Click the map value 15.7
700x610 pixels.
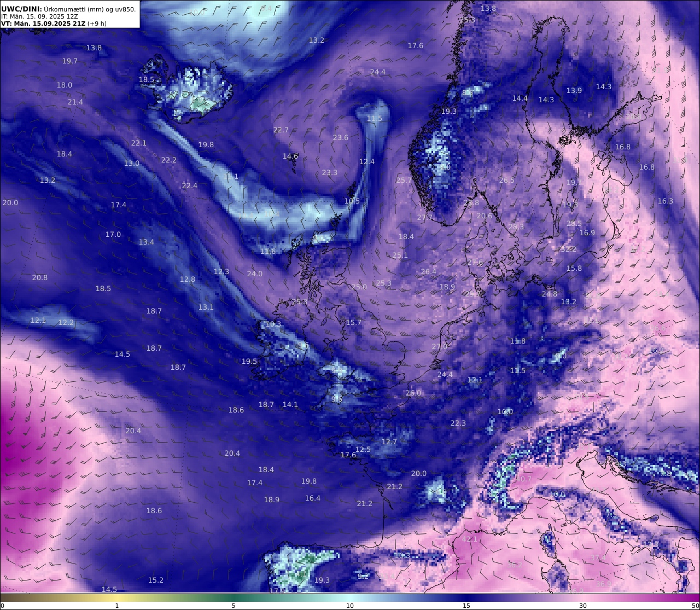(x=354, y=323)
